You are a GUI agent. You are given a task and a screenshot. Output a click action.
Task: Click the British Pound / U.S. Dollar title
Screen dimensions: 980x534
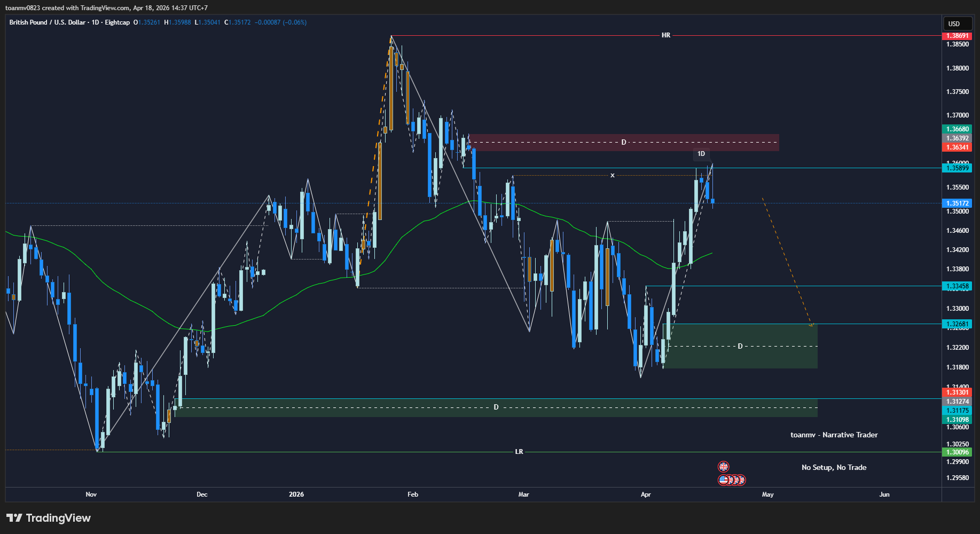coord(47,22)
